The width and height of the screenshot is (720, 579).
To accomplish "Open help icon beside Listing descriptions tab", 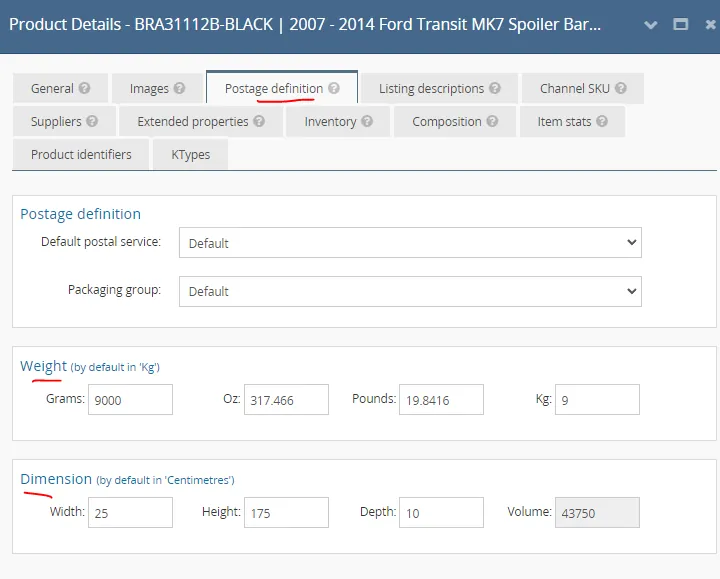I will click(x=495, y=88).
